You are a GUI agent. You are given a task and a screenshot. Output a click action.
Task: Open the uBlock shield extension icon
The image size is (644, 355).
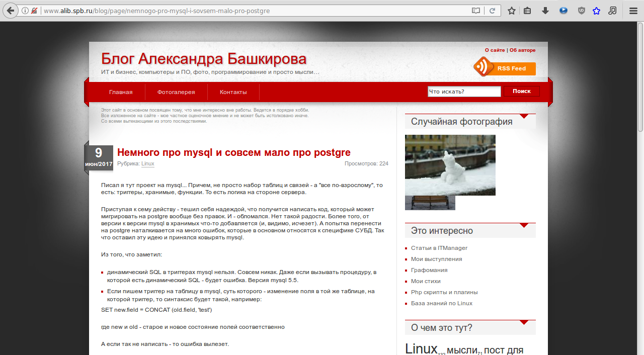581,11
